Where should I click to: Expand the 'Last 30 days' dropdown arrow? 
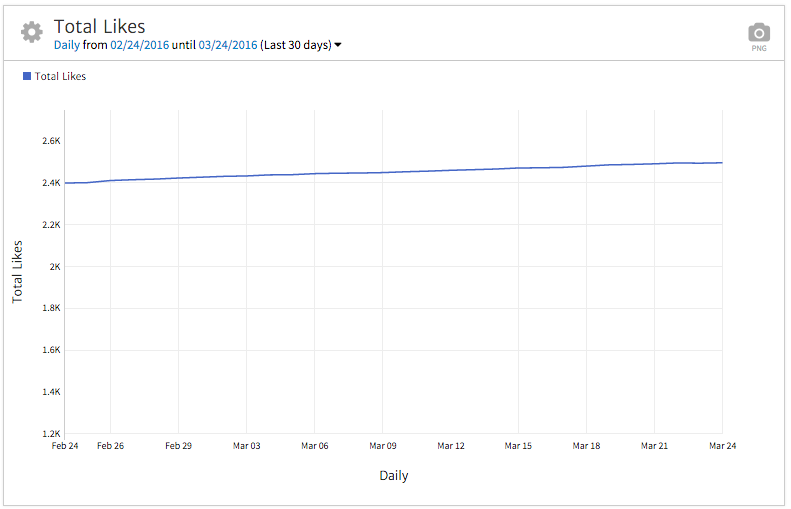pyautogui.click(x=338, y=45)
